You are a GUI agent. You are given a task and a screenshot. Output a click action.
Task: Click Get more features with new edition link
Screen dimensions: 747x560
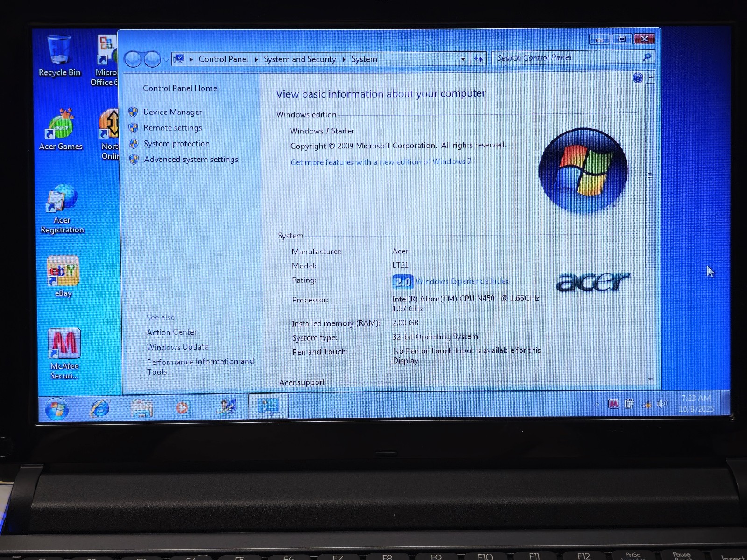(x=381, y=162)
